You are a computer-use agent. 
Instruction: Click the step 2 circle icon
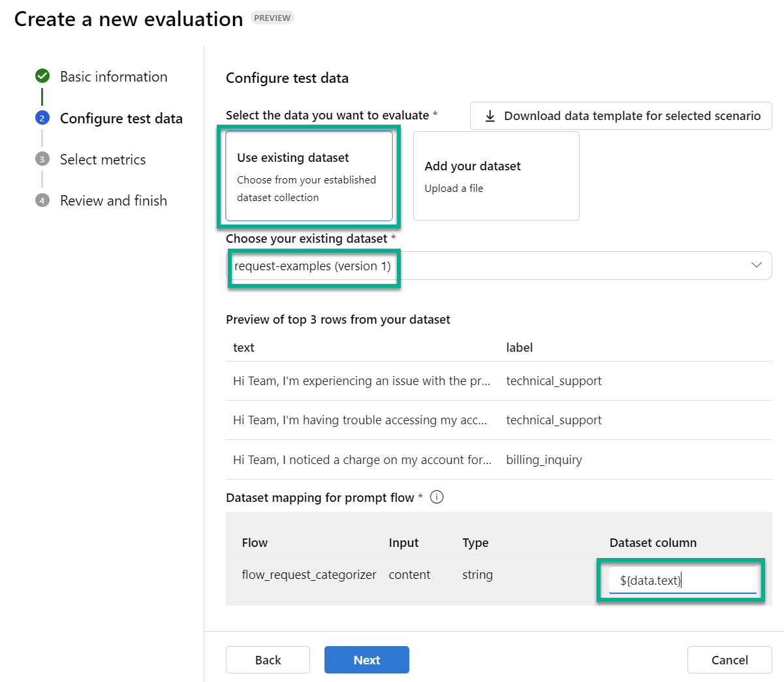[42, 118]
